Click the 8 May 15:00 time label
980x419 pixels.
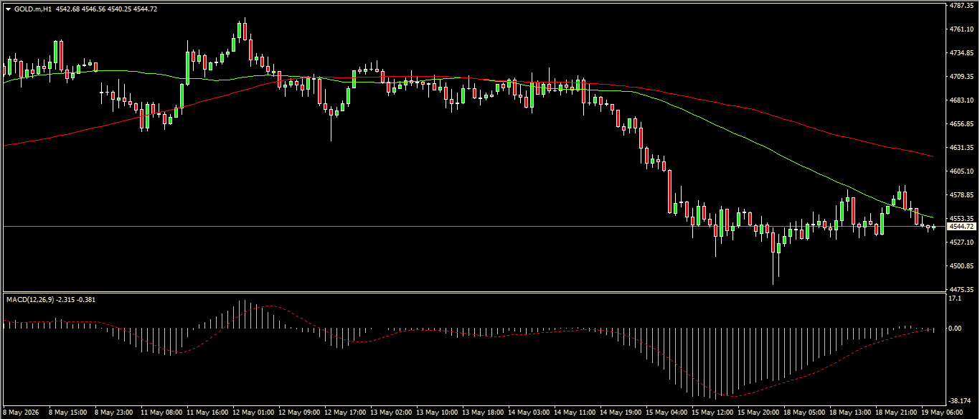(x=67, y=413)
